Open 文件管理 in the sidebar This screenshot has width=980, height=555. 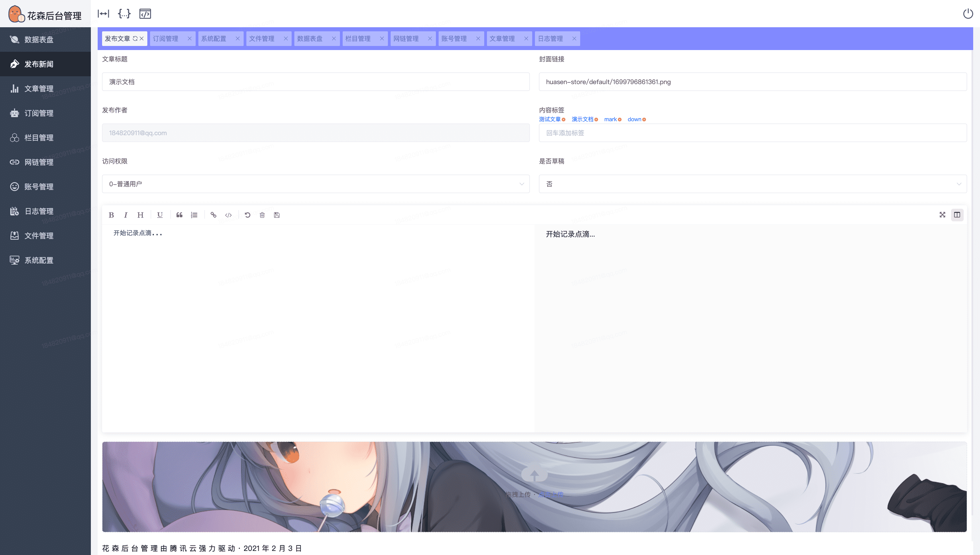[45, 236]
